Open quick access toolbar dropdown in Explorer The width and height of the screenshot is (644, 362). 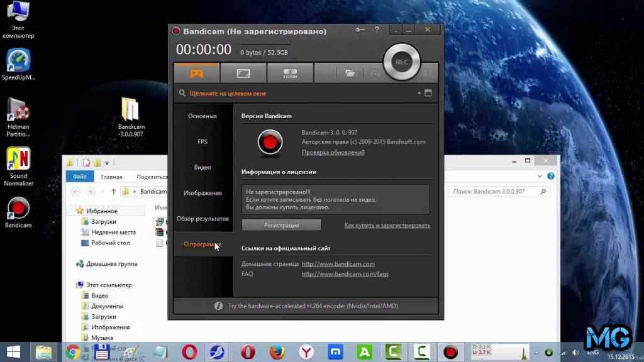107,163
